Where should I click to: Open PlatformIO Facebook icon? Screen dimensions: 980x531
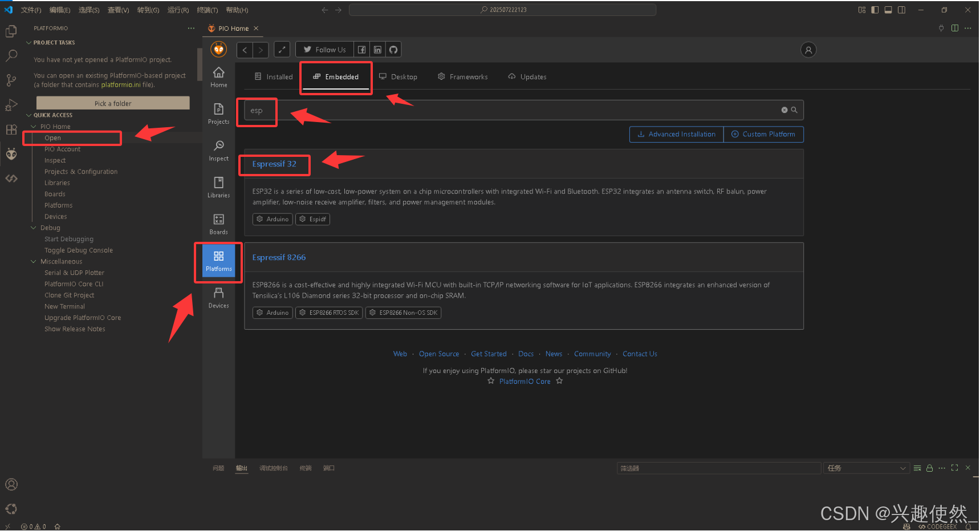click(x=362, y=50)
